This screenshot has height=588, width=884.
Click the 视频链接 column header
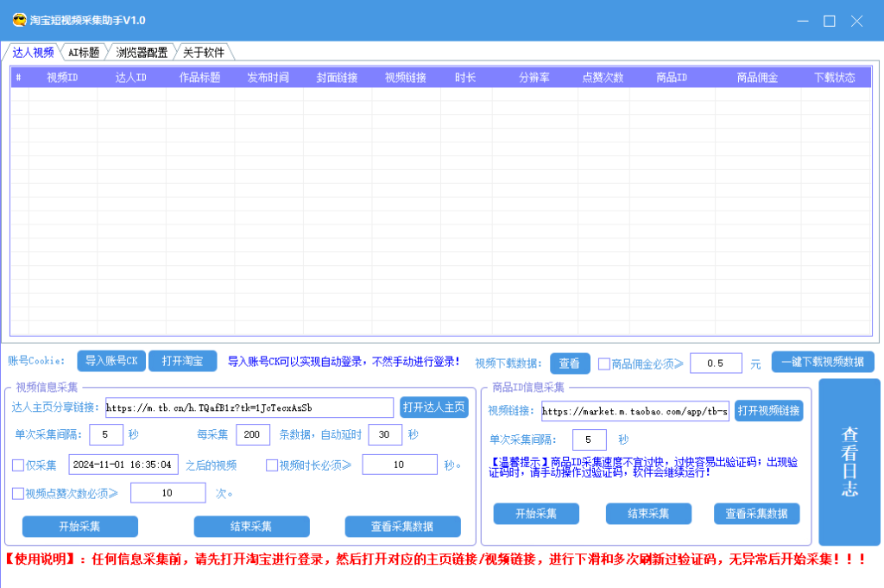(406, 77)
